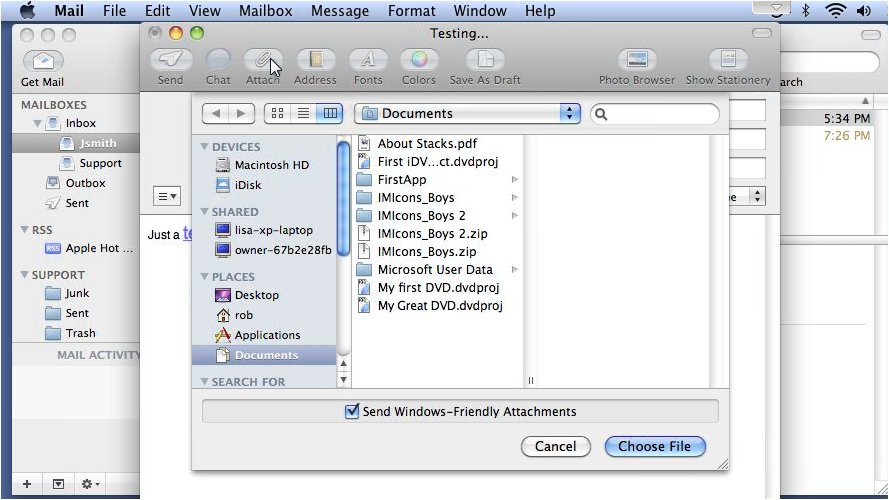Open the File menu
The image size is (889, 500).
coord(115,10)
